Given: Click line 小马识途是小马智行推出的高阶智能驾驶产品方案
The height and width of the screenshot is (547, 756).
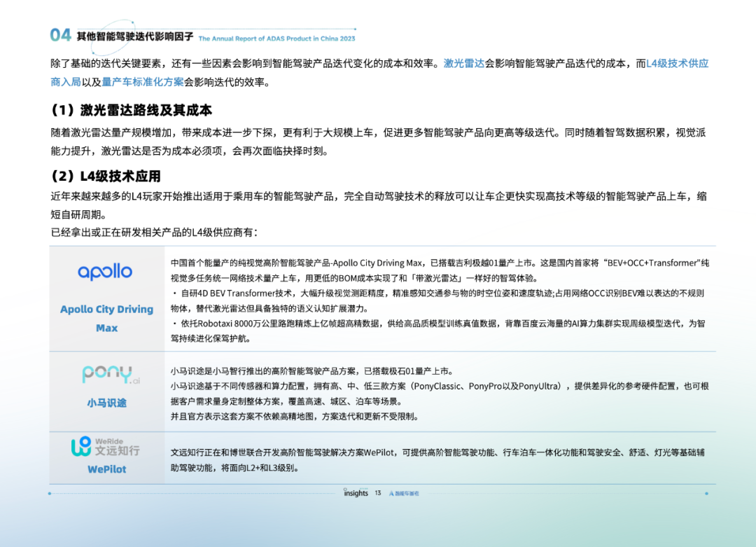Looking at the screenshot, I should [311, 371].
